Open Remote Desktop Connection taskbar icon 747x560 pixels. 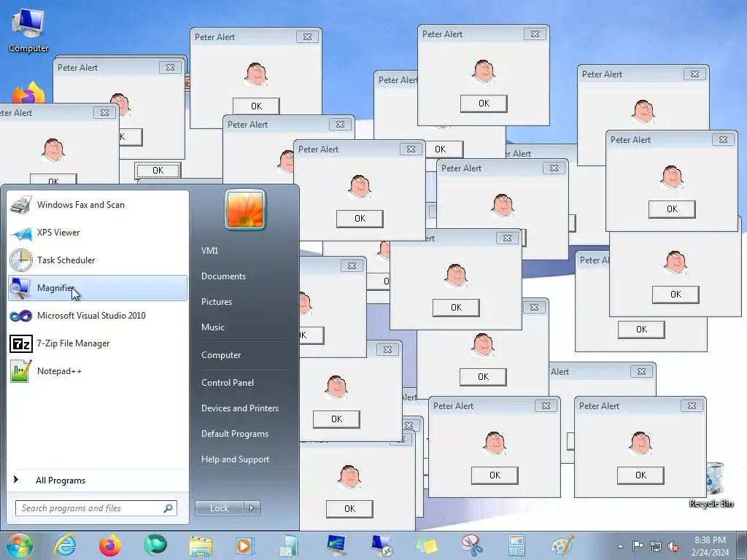(382, 545)
